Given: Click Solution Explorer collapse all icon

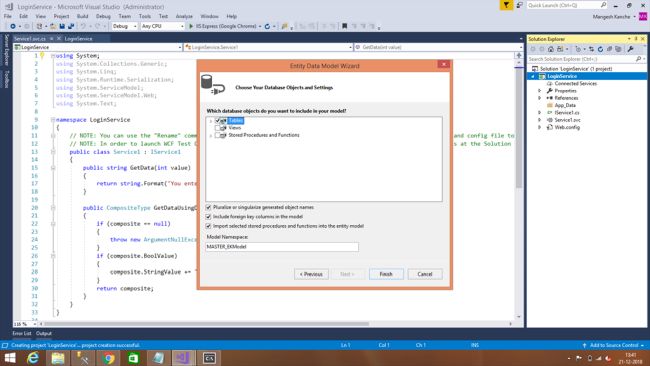Looking at the screenshot, I should 609,49.
